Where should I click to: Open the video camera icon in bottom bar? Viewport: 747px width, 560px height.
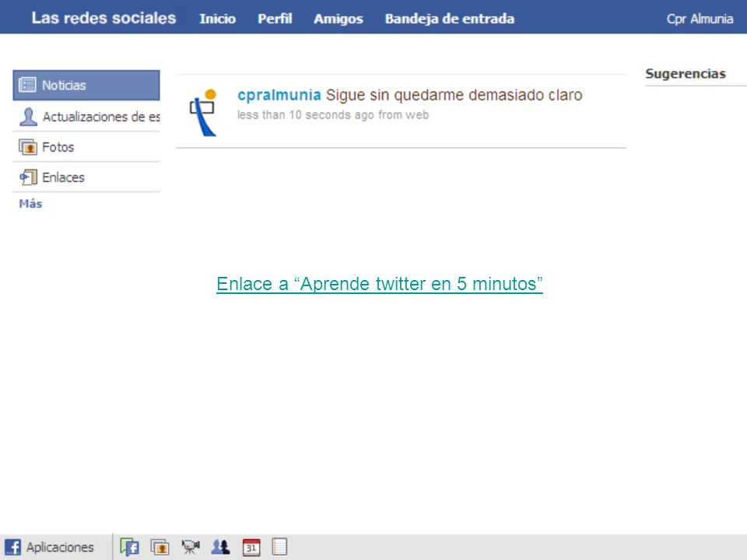pos(191,547)
